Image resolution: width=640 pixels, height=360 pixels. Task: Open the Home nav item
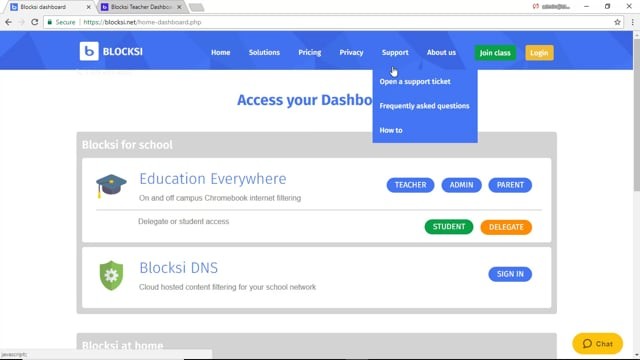click(220, 53)
